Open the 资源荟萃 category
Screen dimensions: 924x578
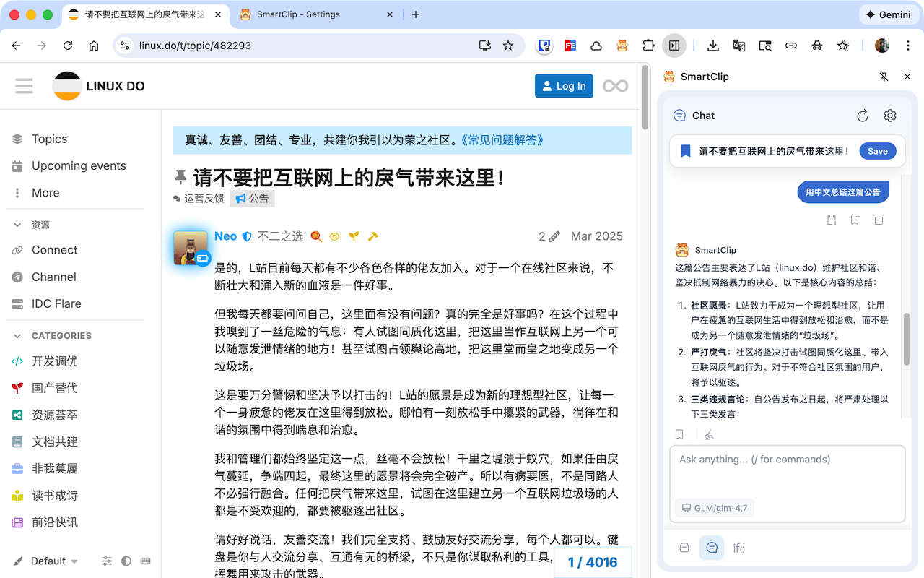pyautogui.click(x=54, y=415)
